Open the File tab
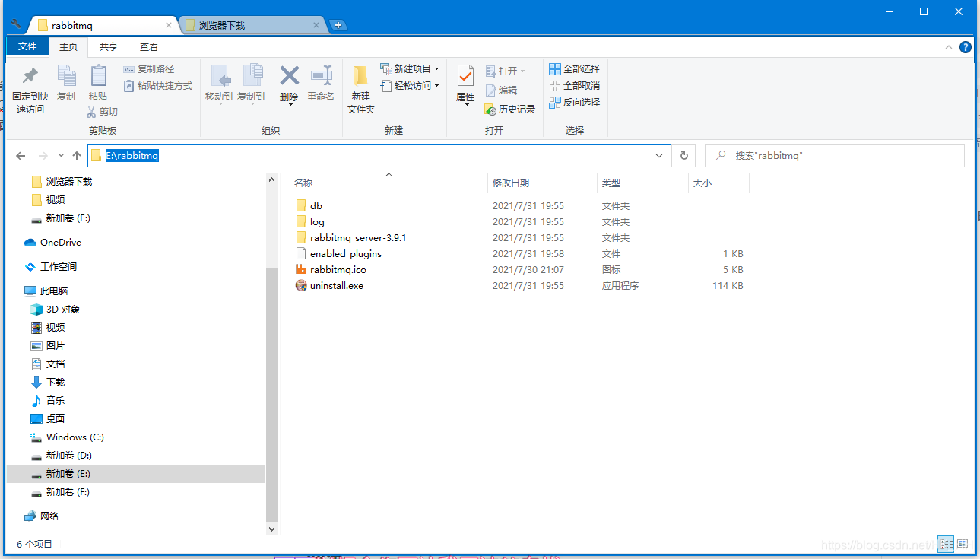This screenshot has height=559, width=980. click(x=27, y=46)
